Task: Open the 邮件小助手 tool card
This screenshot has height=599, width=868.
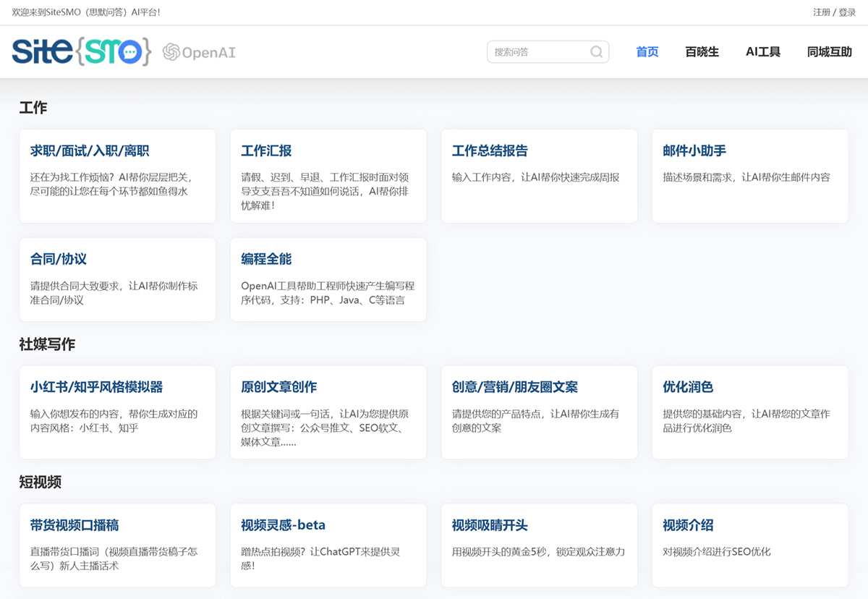Action: tap(749, 175)
